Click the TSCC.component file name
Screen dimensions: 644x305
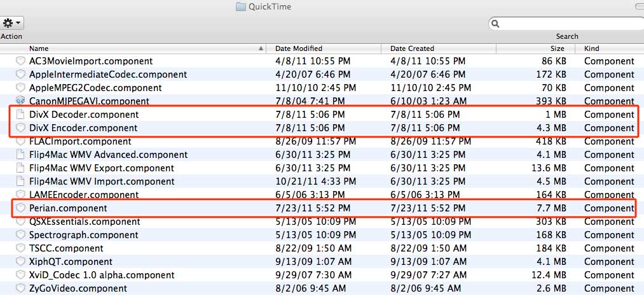pyautogui.click(x=66, y=248)
